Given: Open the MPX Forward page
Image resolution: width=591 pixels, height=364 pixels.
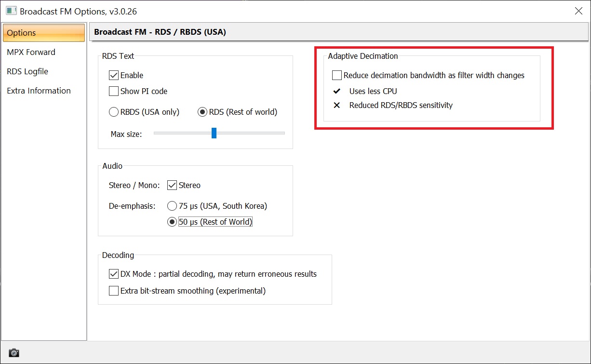Looking at the screenshot, I should pyautogui.click(x=31, y=52).
